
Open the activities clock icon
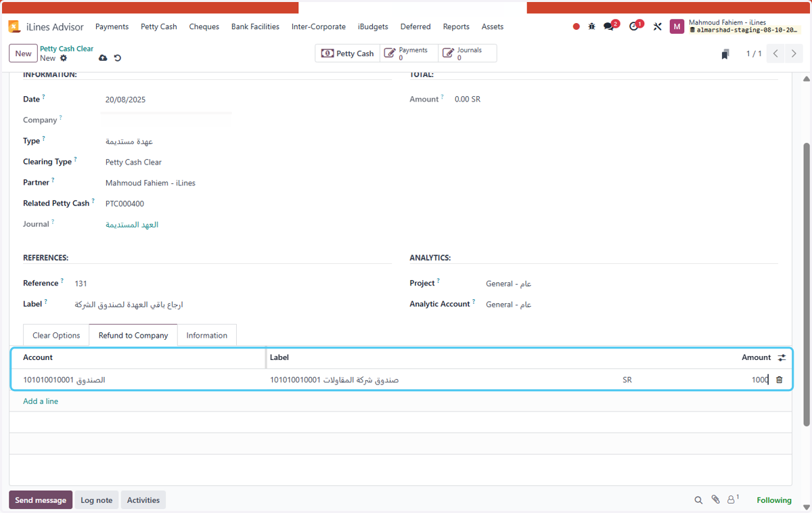634,26
